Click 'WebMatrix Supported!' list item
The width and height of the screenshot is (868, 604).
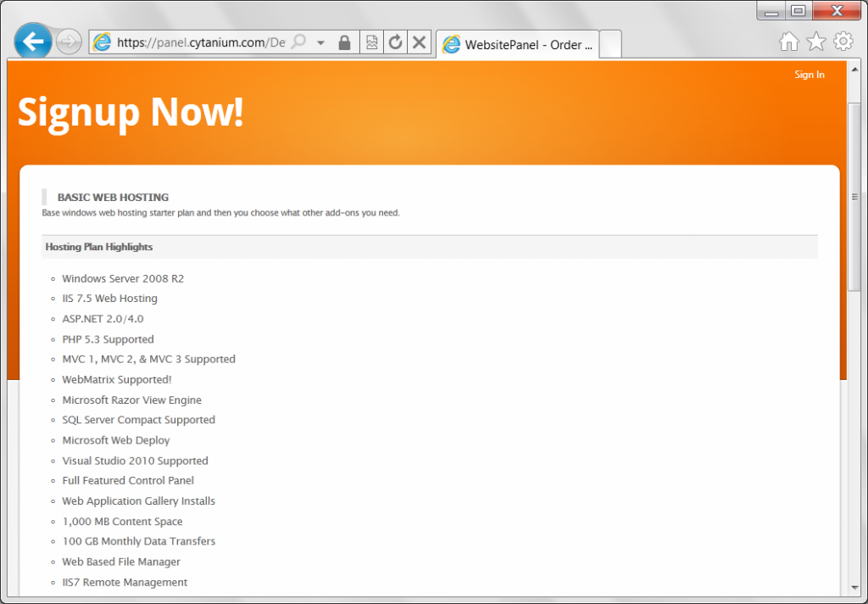[x=117, y=380]
